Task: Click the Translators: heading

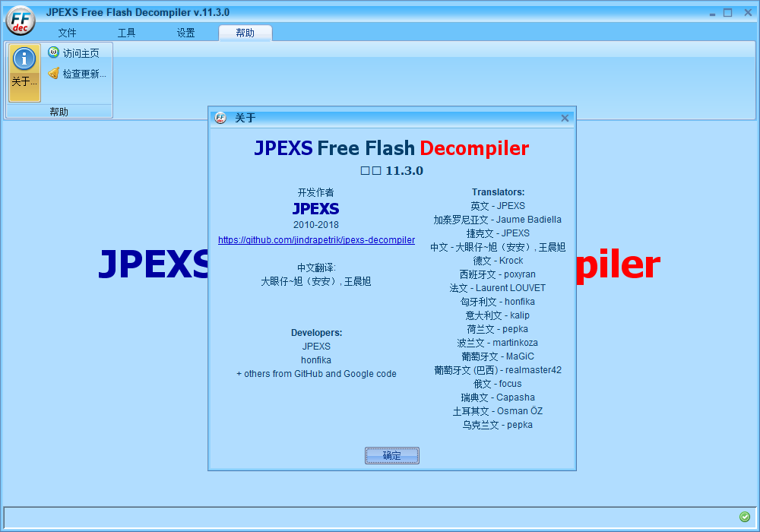Action: pyautogui.click(x=499, y=192)
